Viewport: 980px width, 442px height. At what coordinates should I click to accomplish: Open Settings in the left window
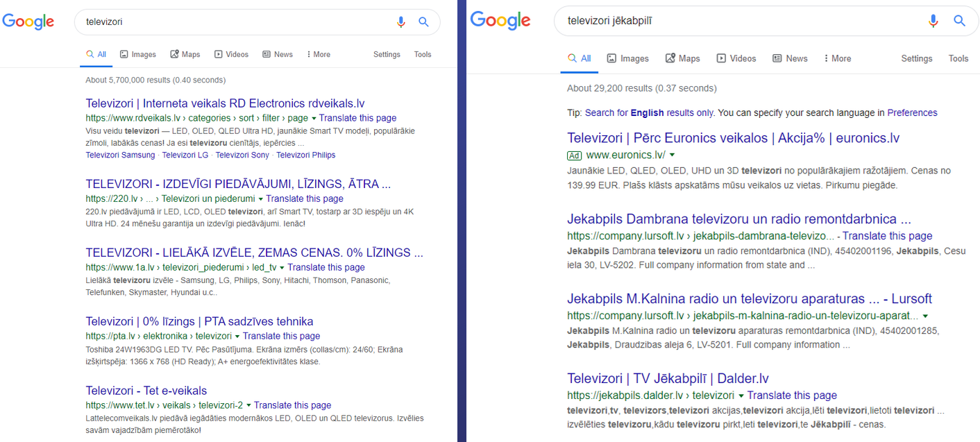387,54
